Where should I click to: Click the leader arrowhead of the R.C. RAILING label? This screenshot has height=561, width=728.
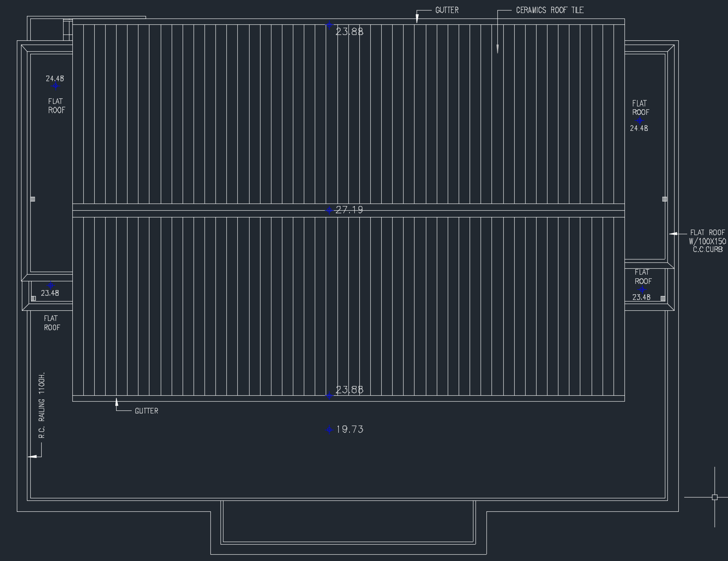32,456
